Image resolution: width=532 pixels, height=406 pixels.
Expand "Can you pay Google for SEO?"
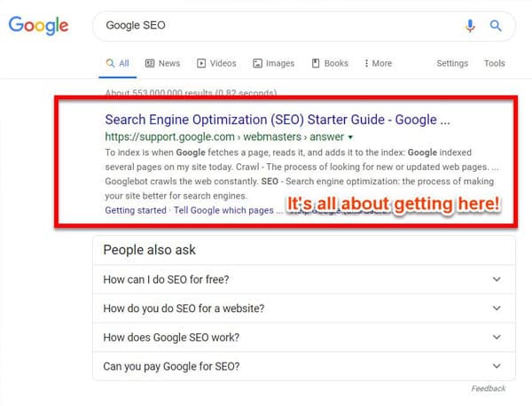[496, 365]
